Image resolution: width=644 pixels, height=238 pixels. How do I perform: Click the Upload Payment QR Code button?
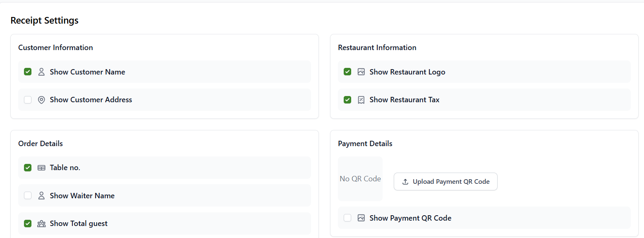[445, 182]
